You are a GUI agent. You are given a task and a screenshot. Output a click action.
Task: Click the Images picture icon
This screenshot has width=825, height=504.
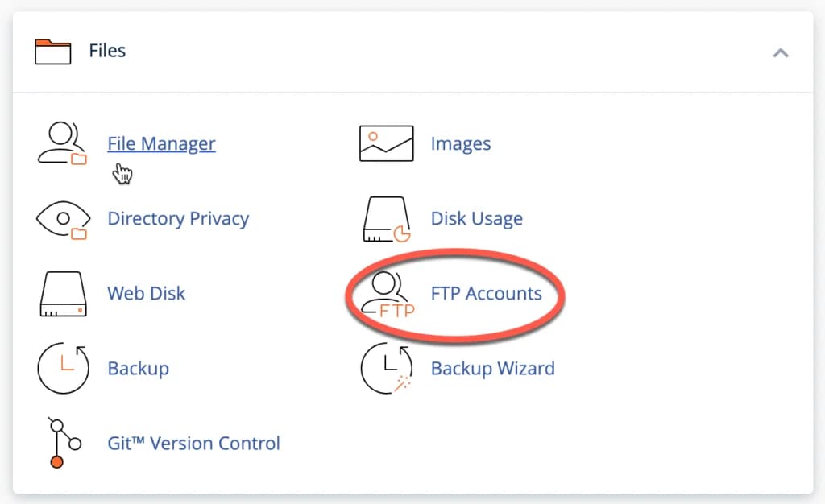(385, 143)
